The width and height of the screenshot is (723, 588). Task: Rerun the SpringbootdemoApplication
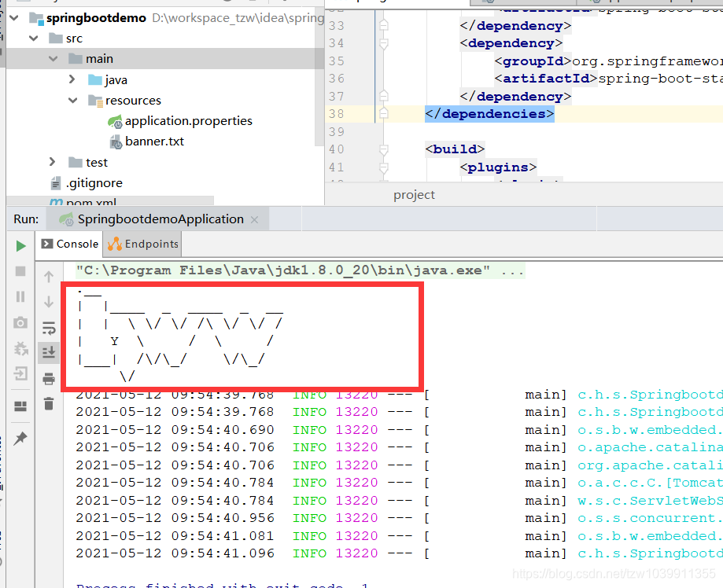20,245
